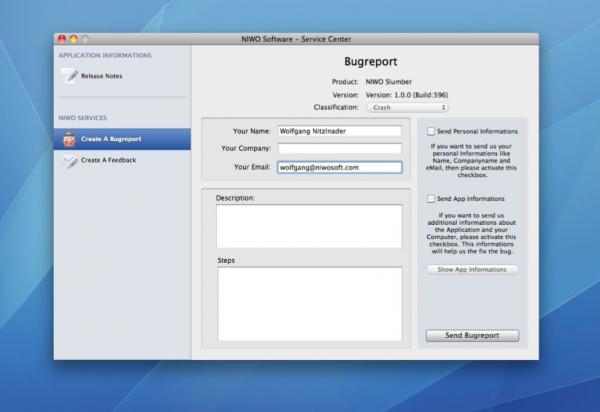The width and height of the screenshot is (600, 412).
Task: Click the Description: label
Action: (x=235, y=198)
